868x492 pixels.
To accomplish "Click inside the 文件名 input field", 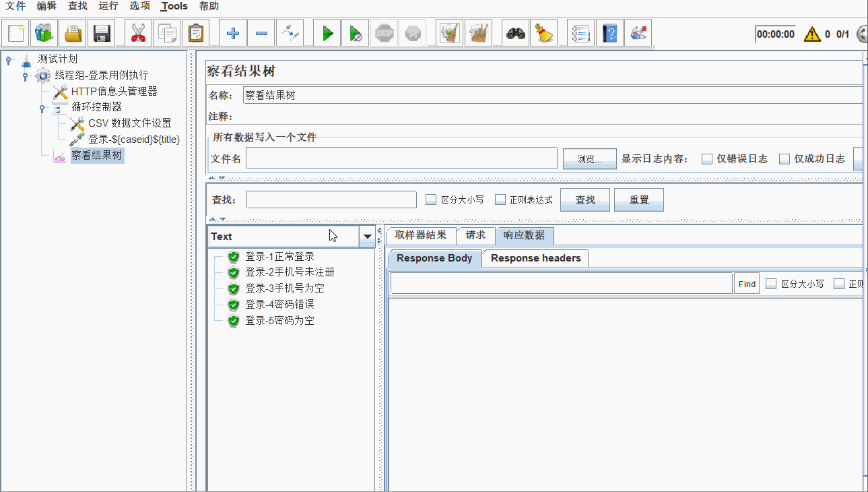I will tap(401, 158).
